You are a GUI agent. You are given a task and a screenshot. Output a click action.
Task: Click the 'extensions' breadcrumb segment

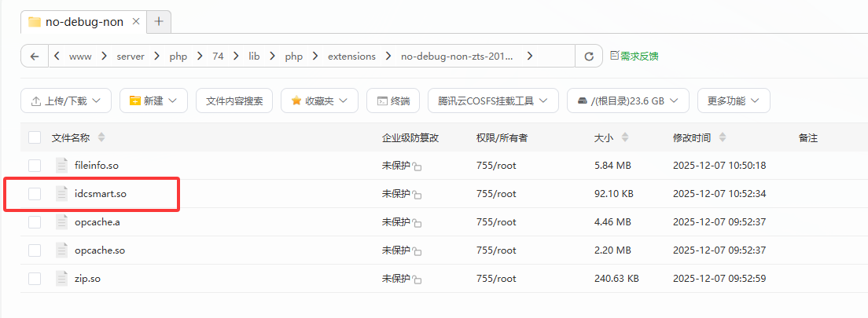point(351,57)
